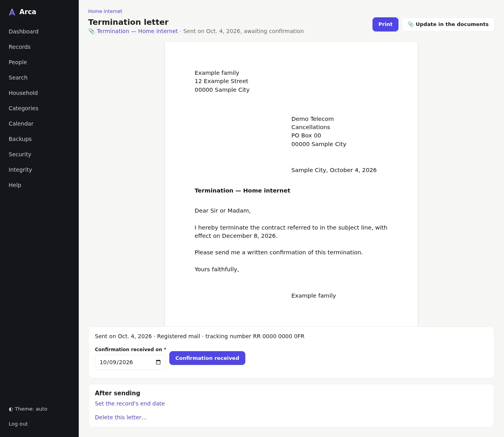Toggle the Theme: auto switcher
The width and height of the screenshot is (504, 437).
coord(28,409)
